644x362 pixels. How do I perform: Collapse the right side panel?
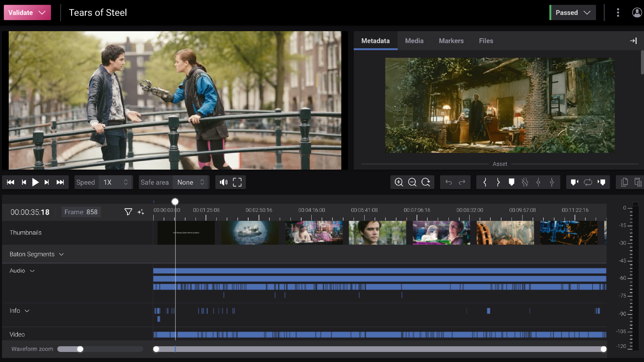(633, 41)
